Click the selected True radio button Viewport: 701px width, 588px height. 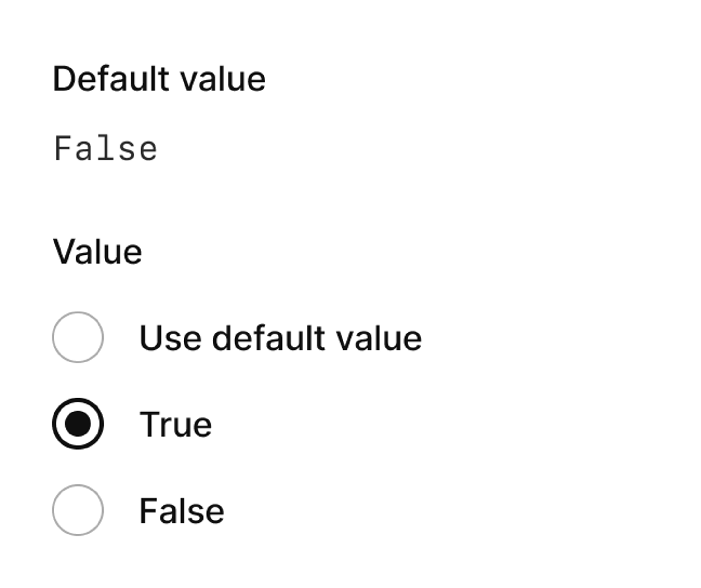[78, 423]
